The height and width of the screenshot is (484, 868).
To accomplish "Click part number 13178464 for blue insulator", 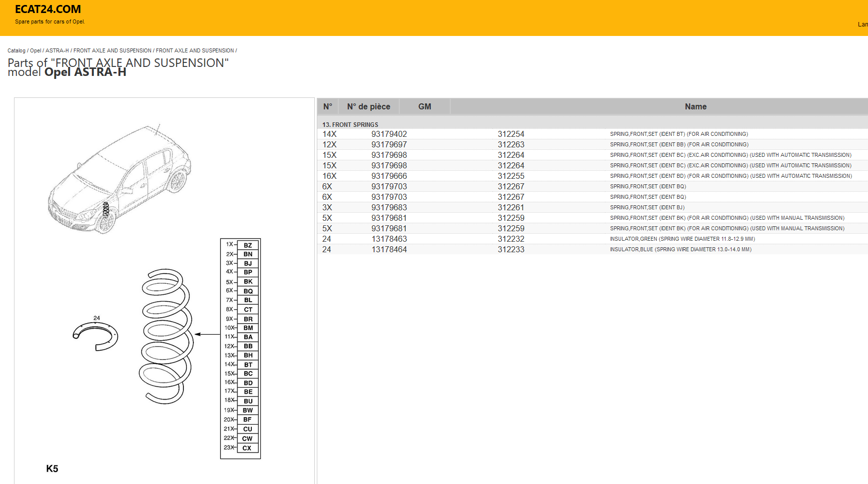I will [x=389, y=249].
